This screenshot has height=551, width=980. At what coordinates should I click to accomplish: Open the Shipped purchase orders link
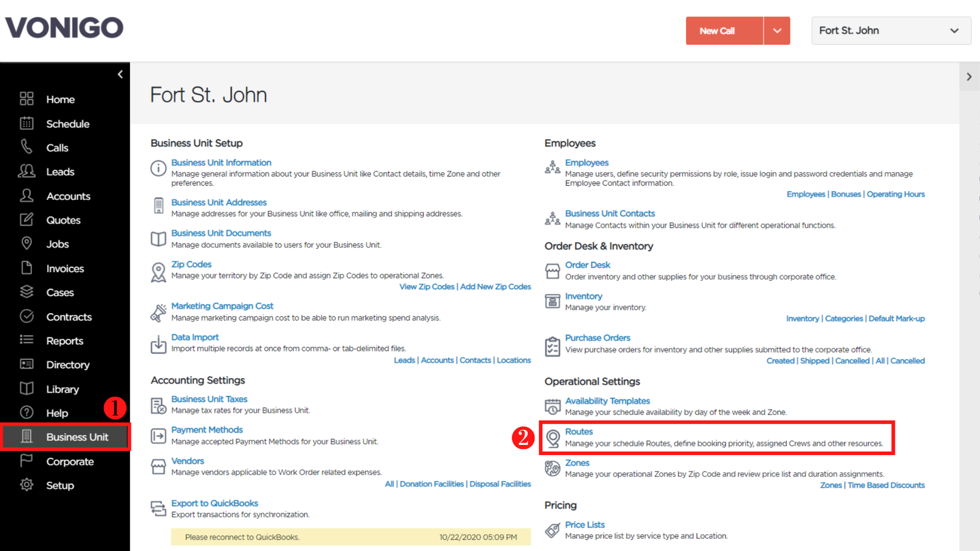click(x=815, y=361)
